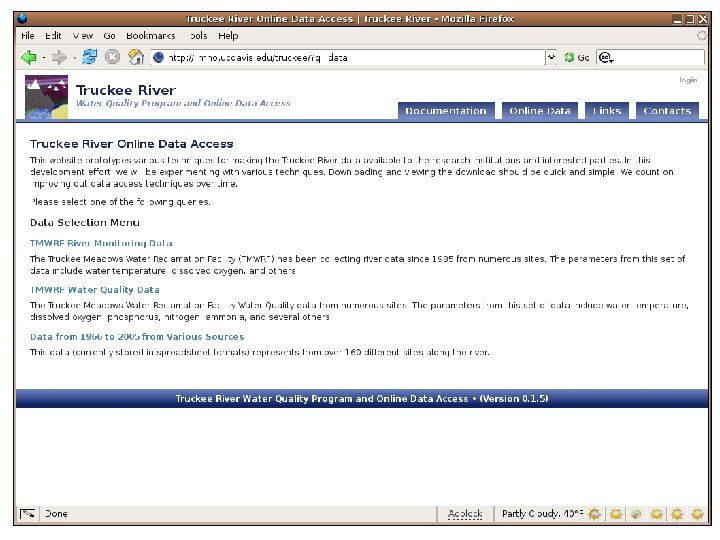Click the Stop loading icon
This screenshot has width=720, height=540.
112,57
